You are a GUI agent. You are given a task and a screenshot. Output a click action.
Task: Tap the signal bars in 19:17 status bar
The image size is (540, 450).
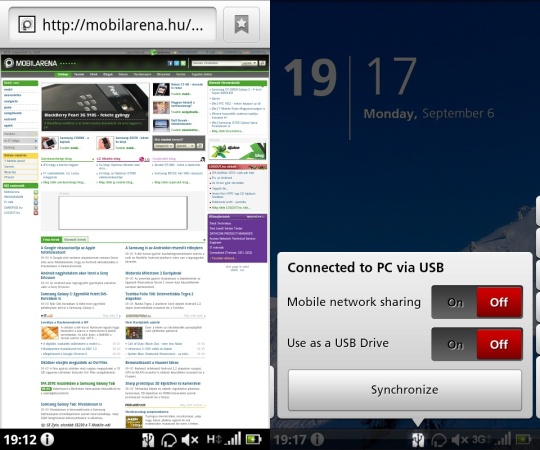click(503, 439)
